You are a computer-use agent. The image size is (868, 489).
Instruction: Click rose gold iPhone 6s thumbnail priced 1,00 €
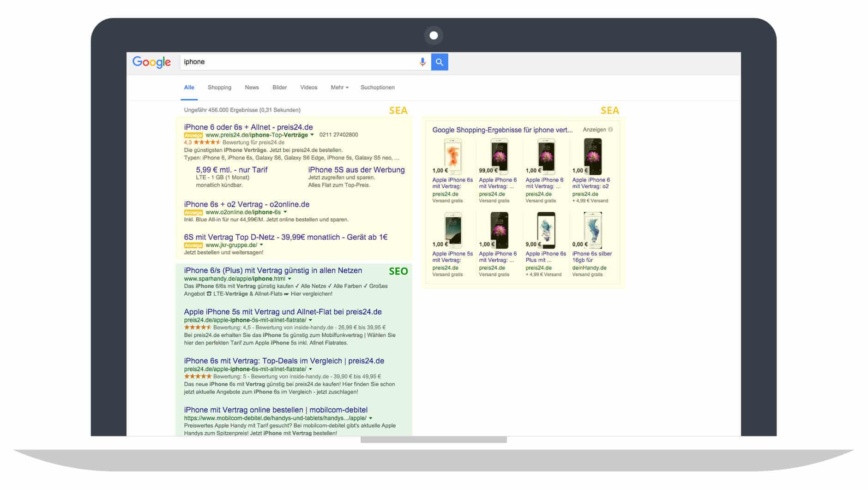click(x=453, y=156)
